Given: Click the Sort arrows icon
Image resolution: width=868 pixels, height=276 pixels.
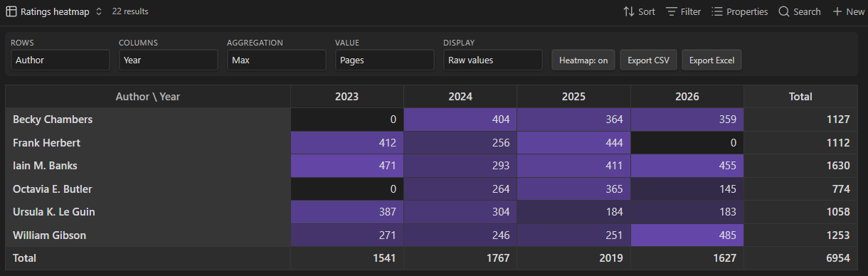Looking at the screenshot, I should (629, 11).
